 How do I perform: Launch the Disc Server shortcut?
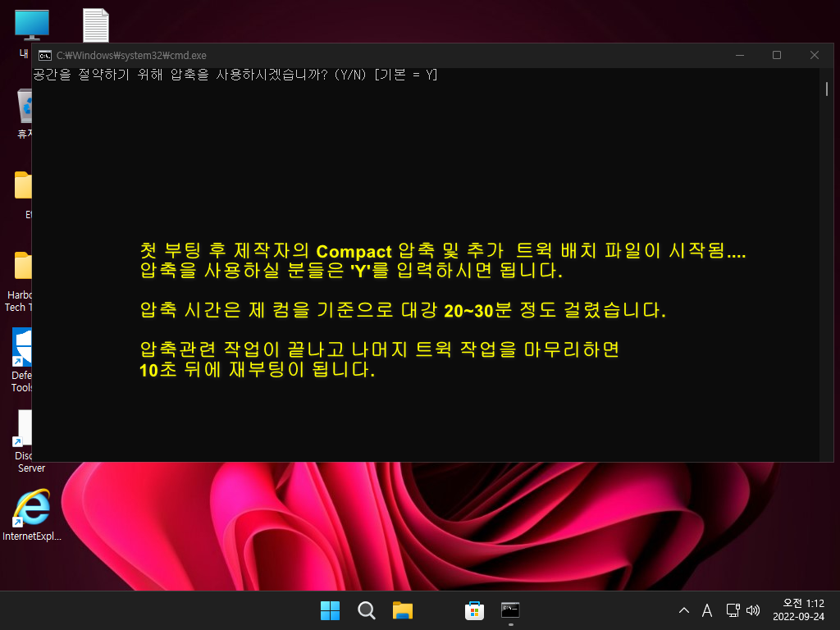(22, 428)
